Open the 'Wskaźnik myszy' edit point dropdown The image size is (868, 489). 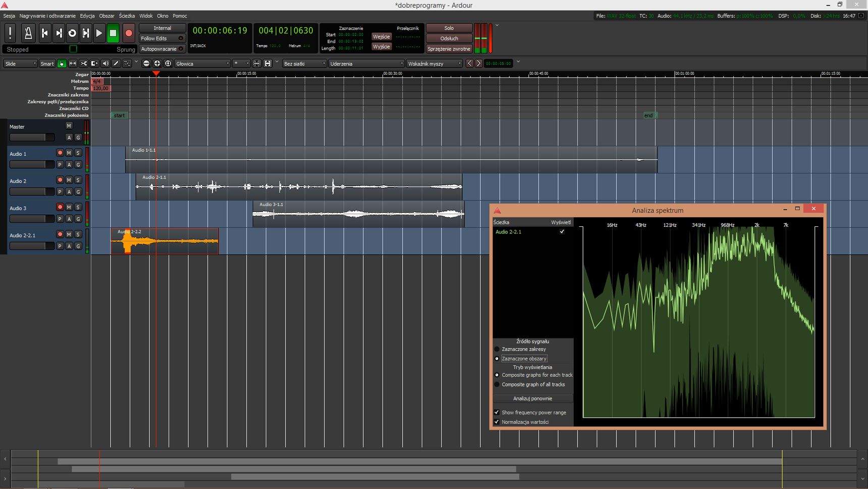pyautogui.click(x=435, y=64)
